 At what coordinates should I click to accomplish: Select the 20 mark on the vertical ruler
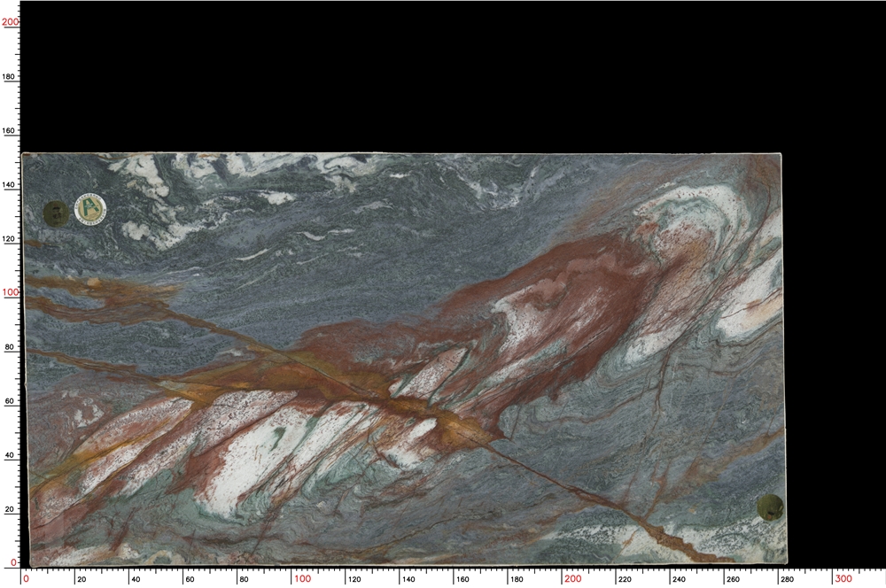(12, 509)
